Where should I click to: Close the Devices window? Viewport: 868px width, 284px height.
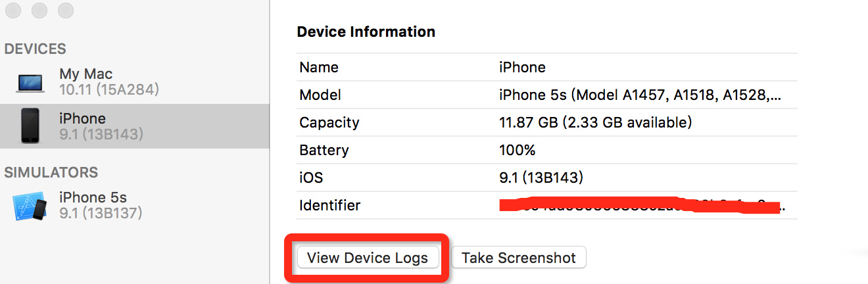point(12,11)
